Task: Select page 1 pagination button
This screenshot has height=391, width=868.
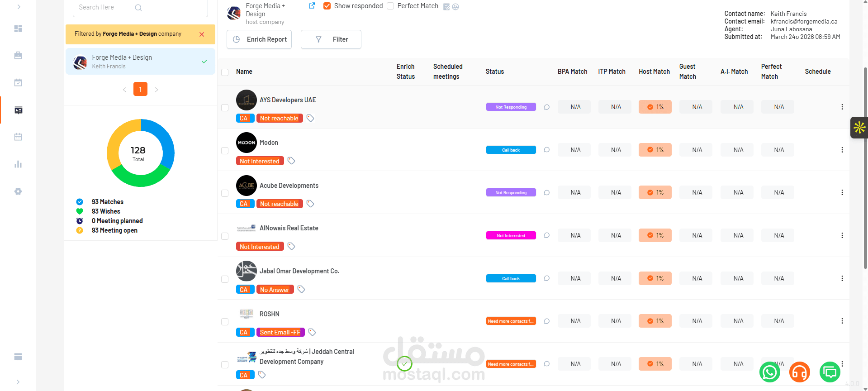Action: 140,89
